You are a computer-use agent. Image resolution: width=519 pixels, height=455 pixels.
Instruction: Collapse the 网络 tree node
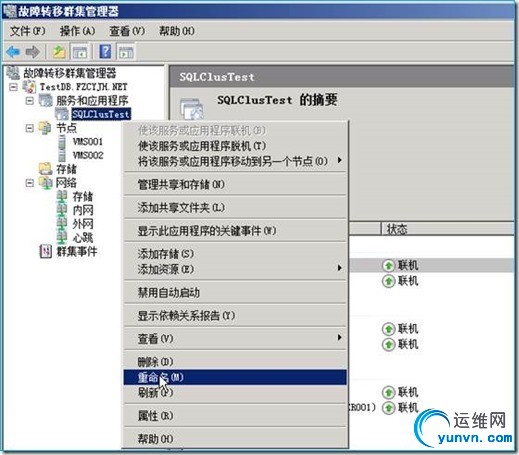pyautogui.click(x=30, y=183)
